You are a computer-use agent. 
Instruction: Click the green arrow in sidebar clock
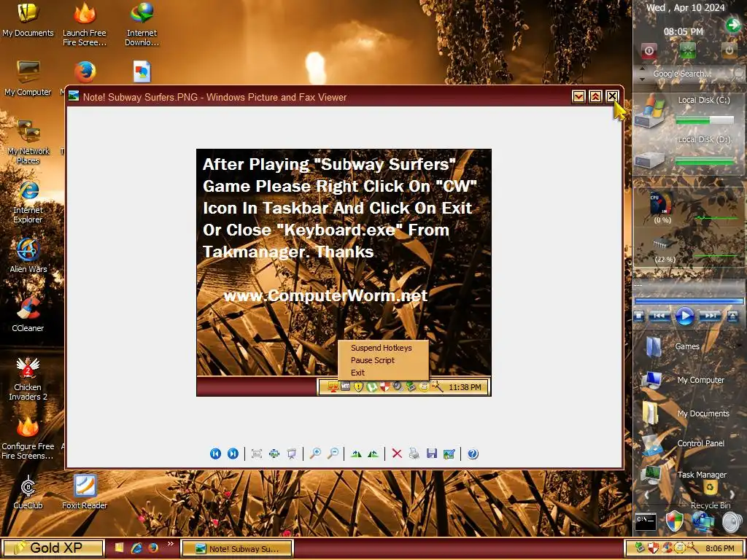click(732, 26)
